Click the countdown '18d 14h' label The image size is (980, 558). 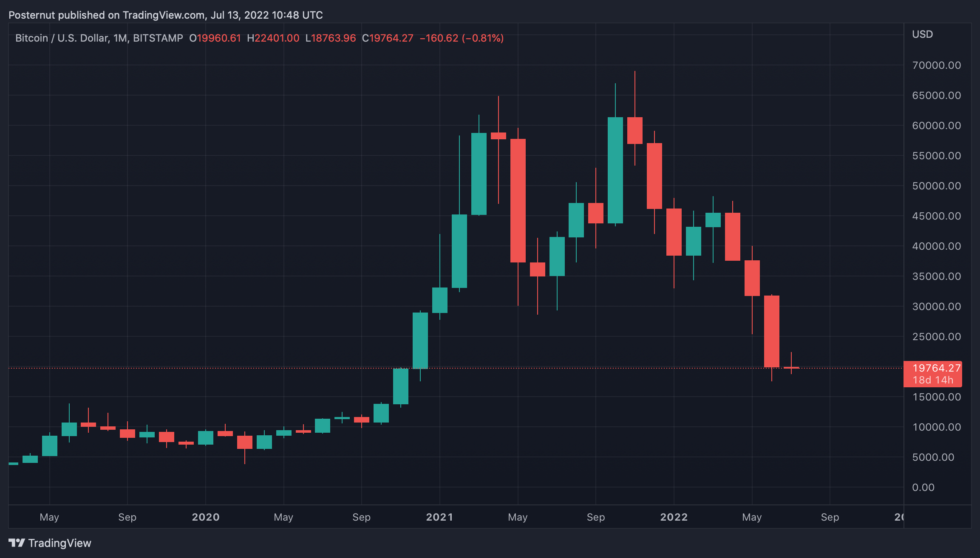933,380
